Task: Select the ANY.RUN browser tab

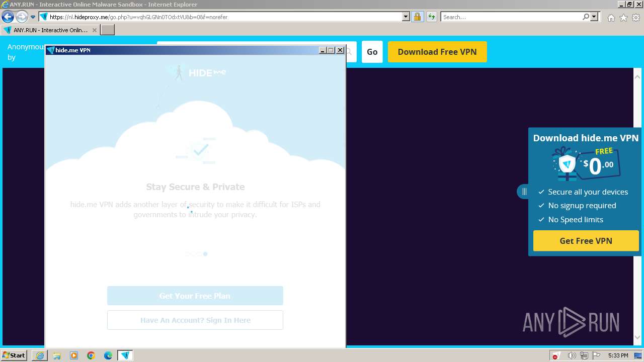Action: (50, 30)
